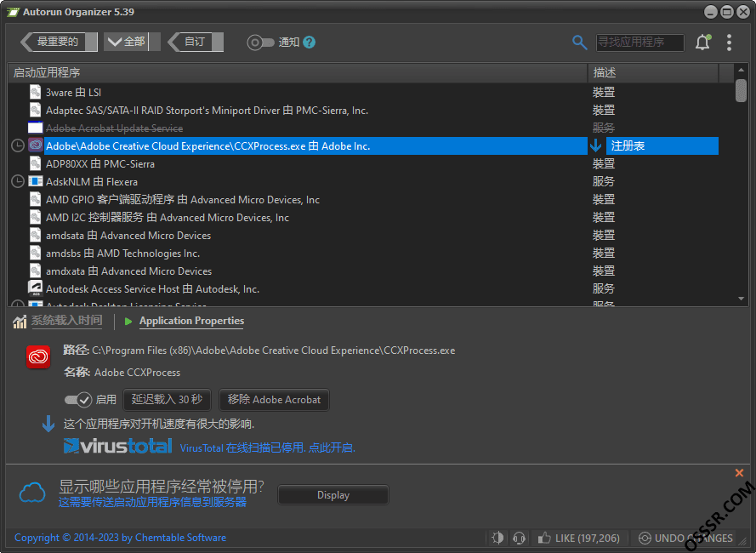
Task: Select the 最重要的 filter tab
Action: coord(59,42)
